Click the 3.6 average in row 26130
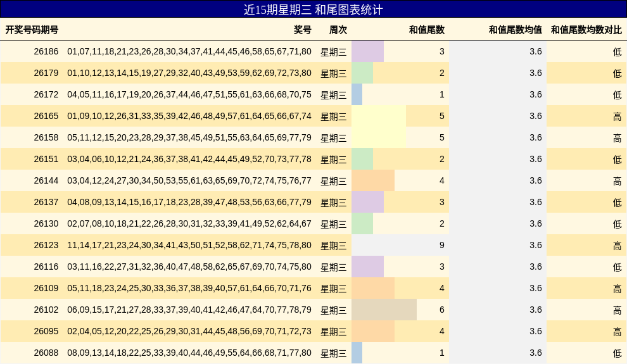This screenshot has height=364, width=627. [536, 224]
